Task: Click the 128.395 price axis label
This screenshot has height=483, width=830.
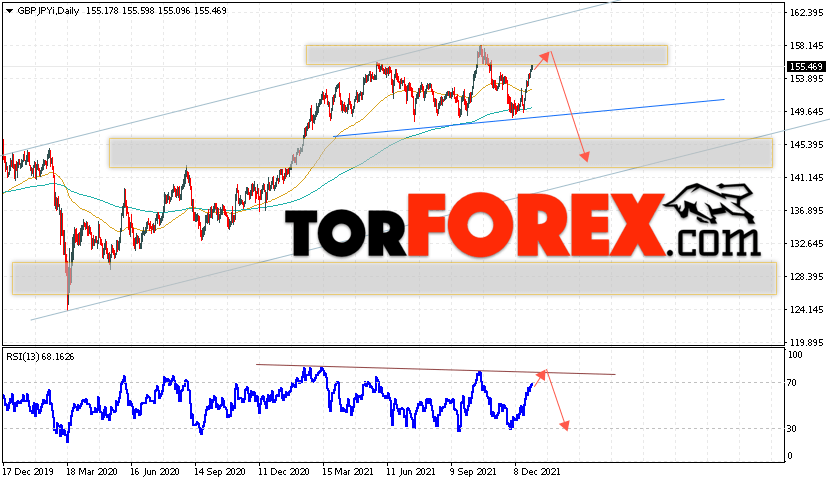Action: [x=806, y=277]
